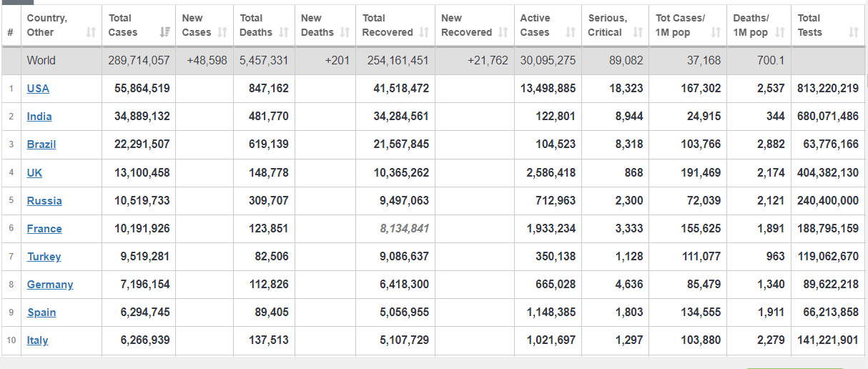Image resolution: width=868 pixels, height=369 pixels.
Task: Sort by New Cases arrow icon
Action: click(222, 32)
